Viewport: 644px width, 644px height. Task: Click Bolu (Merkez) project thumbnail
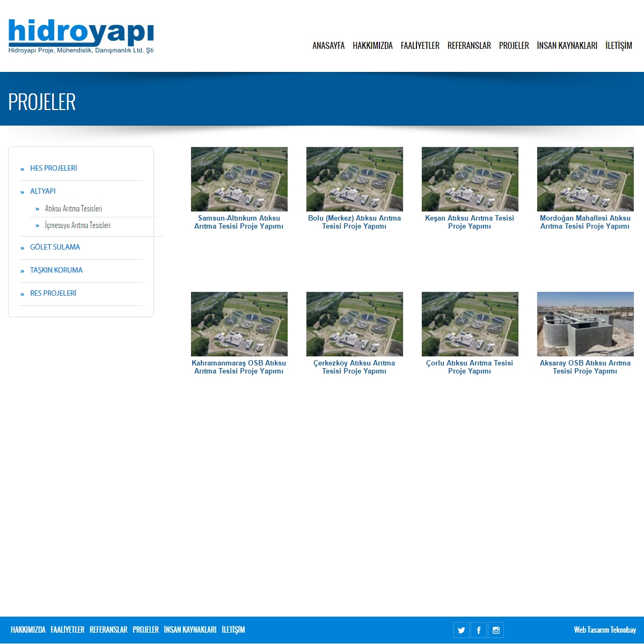point(354,179)
